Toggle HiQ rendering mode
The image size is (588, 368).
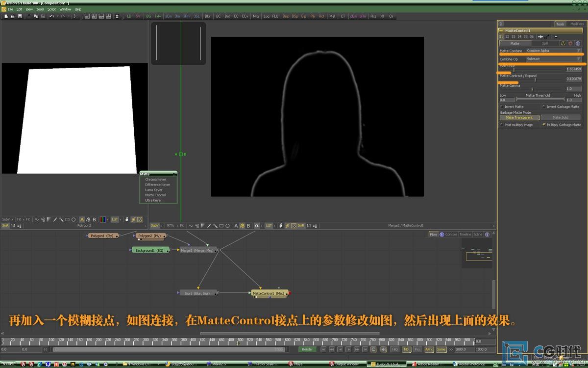tap(395, 349)
